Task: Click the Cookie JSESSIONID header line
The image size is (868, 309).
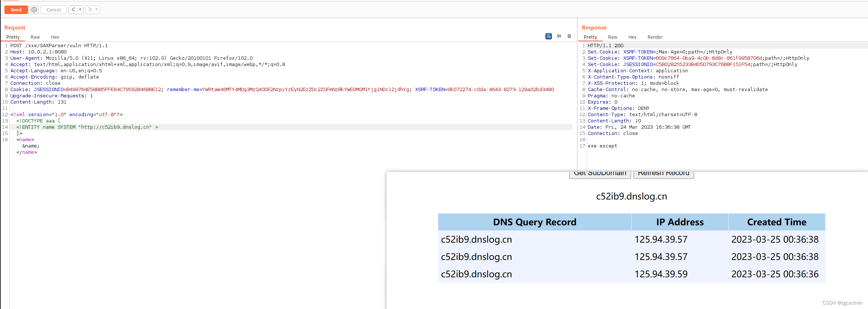Action: [x=282, y=90]
